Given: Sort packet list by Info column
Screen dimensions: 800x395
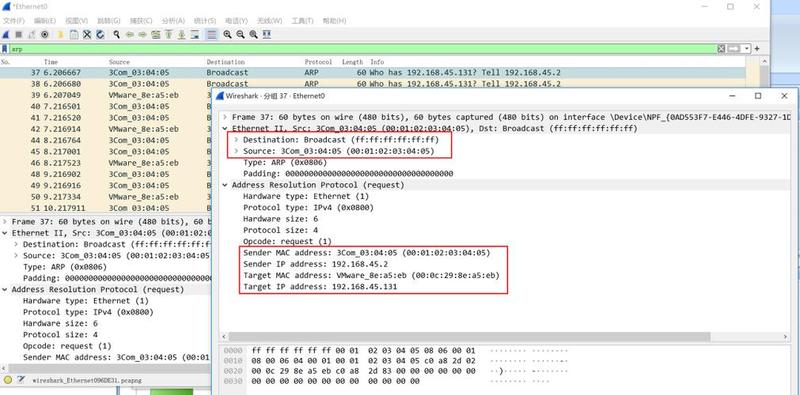Looking at the screenshot, I should pyautogui.click(x=377, y=62).
